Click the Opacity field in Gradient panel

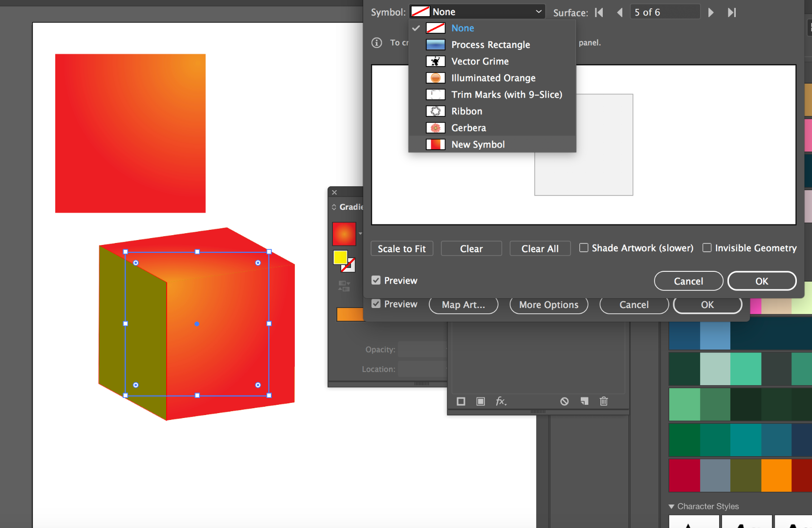422,350
